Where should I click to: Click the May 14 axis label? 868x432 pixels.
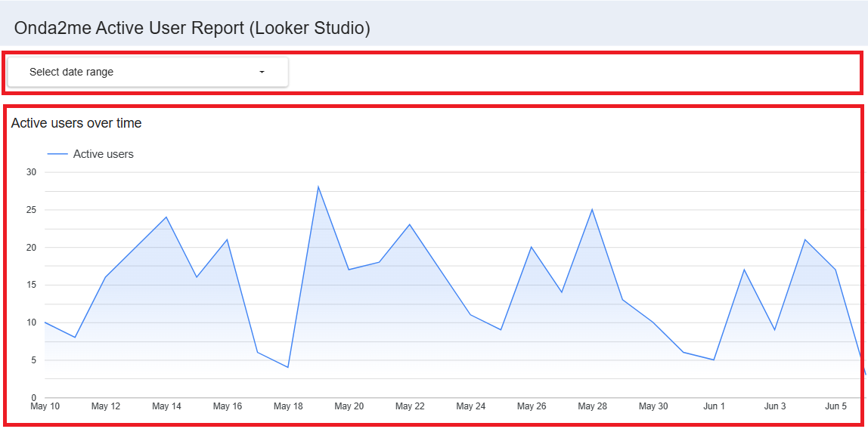[x=166, y=406]
